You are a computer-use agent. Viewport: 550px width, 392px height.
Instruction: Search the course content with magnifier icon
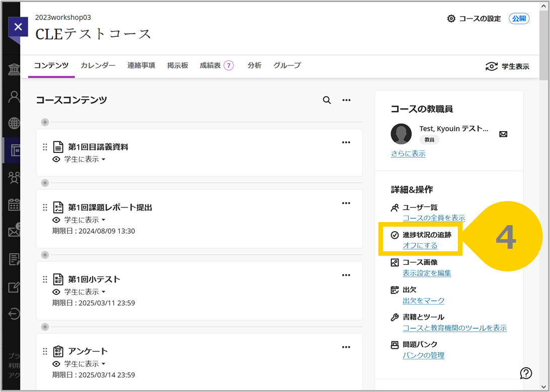click(327, 100)
